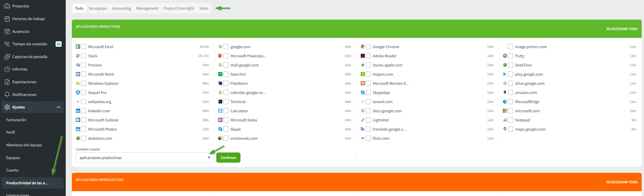Click the Capturas de pantalla icon
The width and height of the screenshot is (644, 196).
pos(7,57)
